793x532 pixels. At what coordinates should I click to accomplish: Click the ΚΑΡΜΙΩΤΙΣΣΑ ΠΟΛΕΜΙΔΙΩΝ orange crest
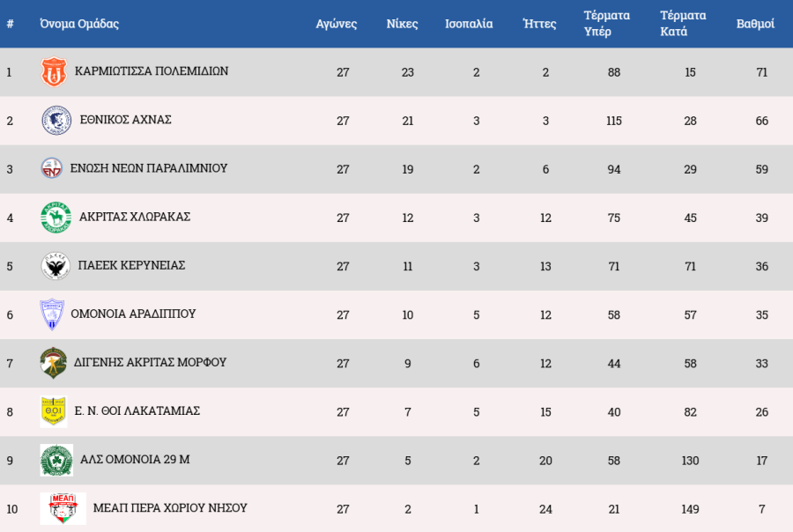coord(54,72)
